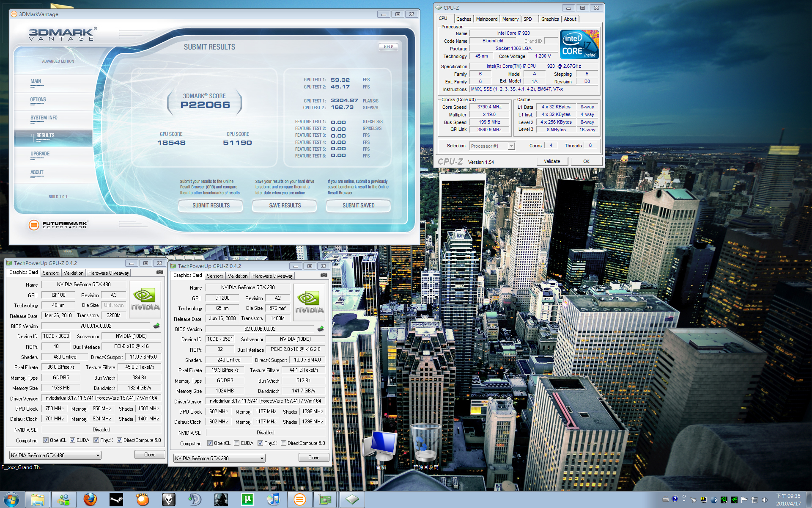Open Windows Explorer from taskbar
Viewport: 812px width, 508px height.
tap(38, 500)
